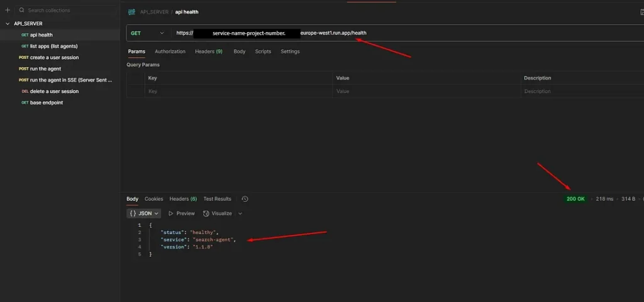Click the Visualize icon in the response toolbar
The image size is (644, 302).
click(205, 214)
